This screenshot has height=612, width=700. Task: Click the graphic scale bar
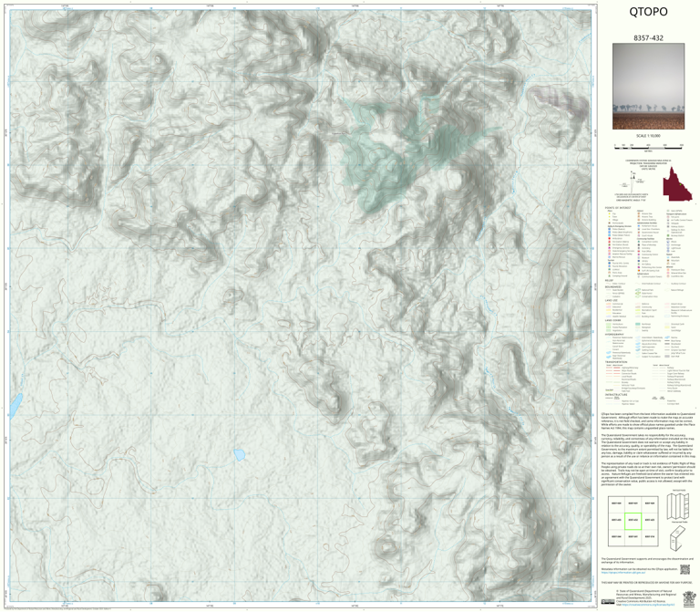648,146
